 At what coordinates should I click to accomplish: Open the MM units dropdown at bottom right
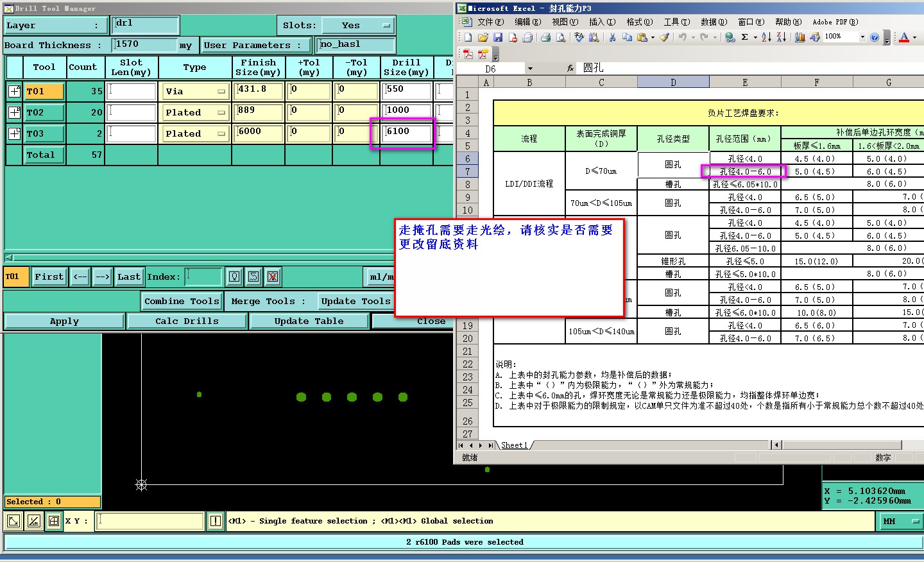[x=900, y=522]
